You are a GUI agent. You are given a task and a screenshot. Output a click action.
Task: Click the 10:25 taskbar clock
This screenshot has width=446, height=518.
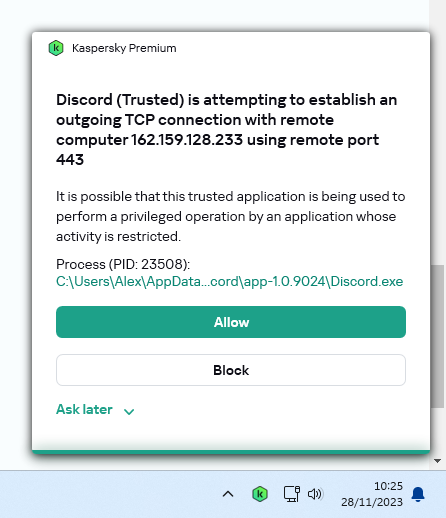click(x=388, y=486)
